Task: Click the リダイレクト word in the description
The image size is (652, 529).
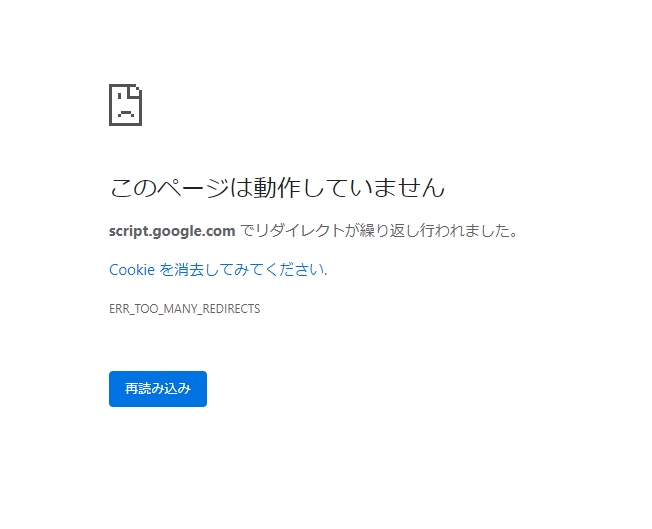Action: pos(299,230)
